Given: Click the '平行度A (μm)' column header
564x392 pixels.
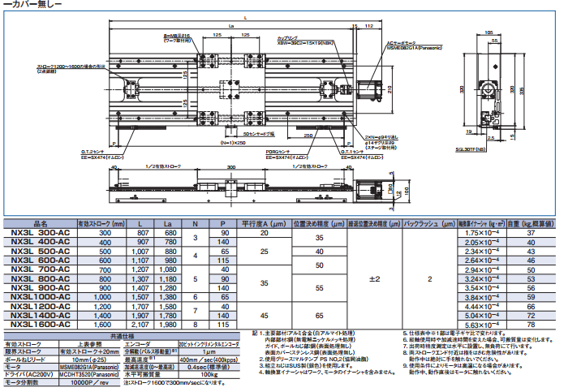Looking at the screenshot, I should tap(264, 224).
